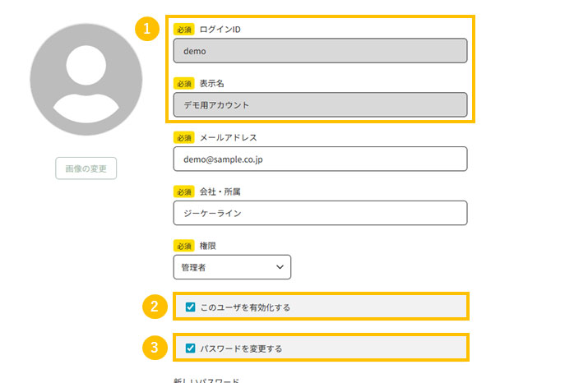The width and height of the screenshot is (588, 383).
Task: Click the numbered badge 3
Action: tap(154, 348)
